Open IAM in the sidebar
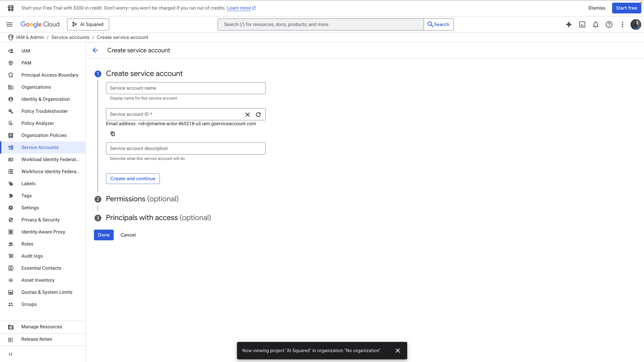 (x=43, y=51)
